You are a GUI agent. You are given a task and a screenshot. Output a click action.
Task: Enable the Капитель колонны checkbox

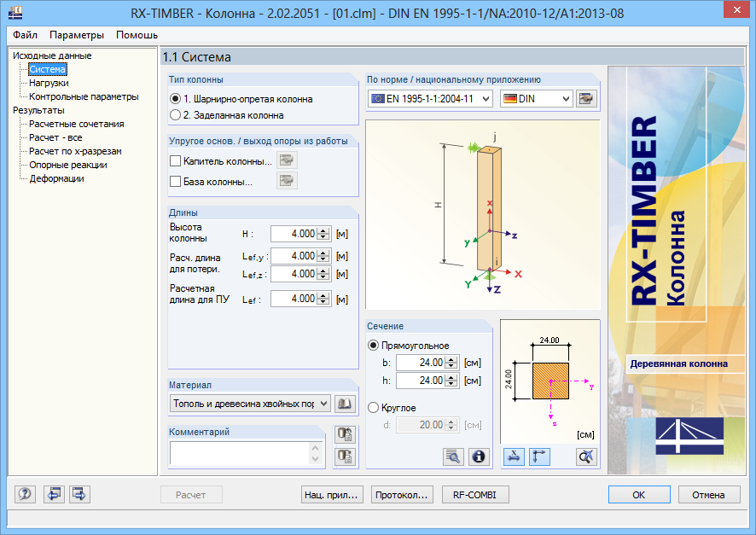pos(175,160)
